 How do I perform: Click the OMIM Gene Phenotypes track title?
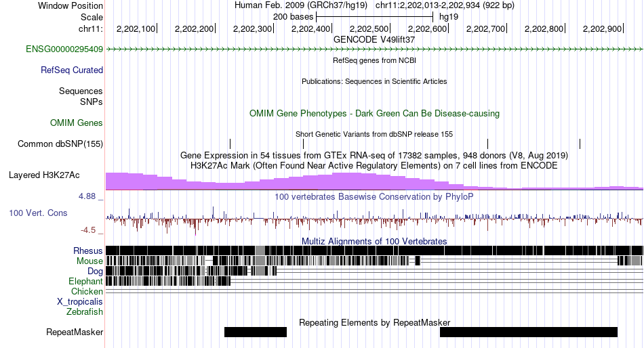point(374,113)
